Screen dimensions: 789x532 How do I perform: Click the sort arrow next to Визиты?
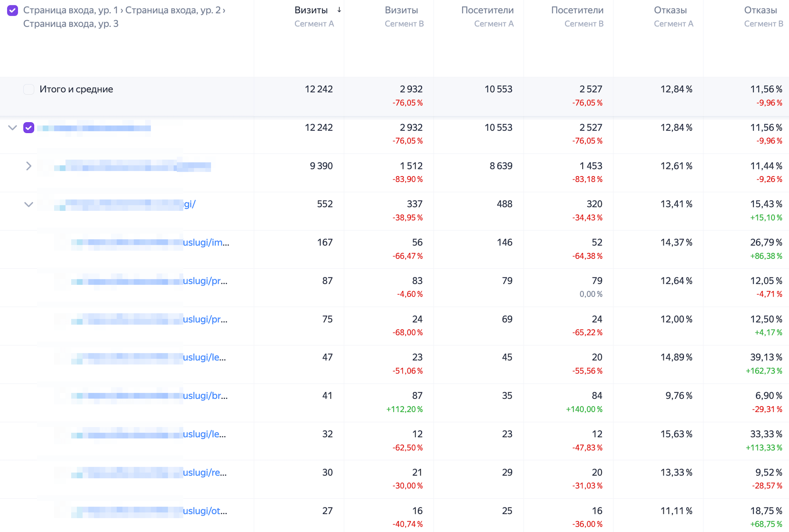[x=339, y=10]
